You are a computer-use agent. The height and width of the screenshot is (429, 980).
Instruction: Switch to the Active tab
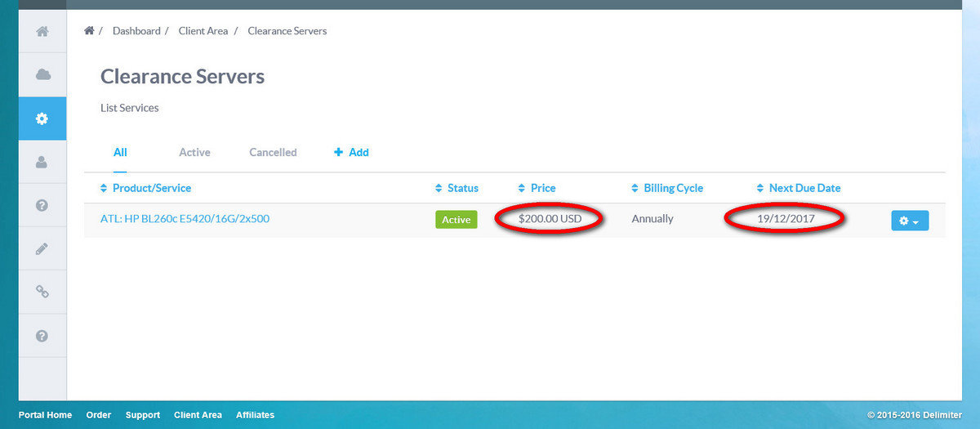pyautogui.click(x=194, y=152)
